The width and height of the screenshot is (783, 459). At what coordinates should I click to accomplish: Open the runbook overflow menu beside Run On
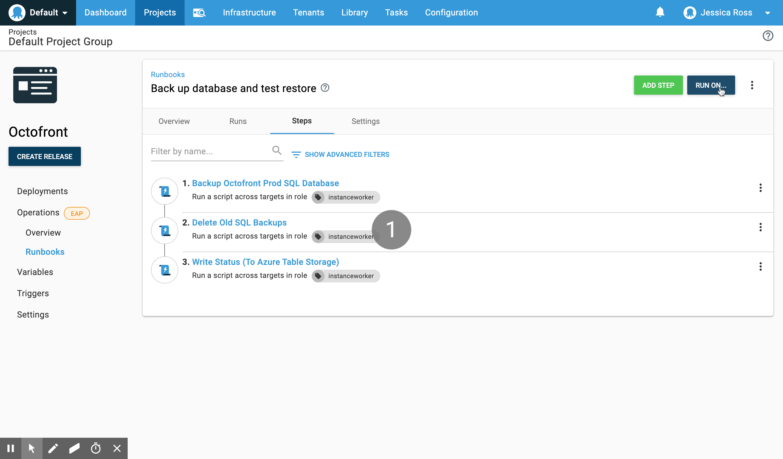tap(752, 85)
